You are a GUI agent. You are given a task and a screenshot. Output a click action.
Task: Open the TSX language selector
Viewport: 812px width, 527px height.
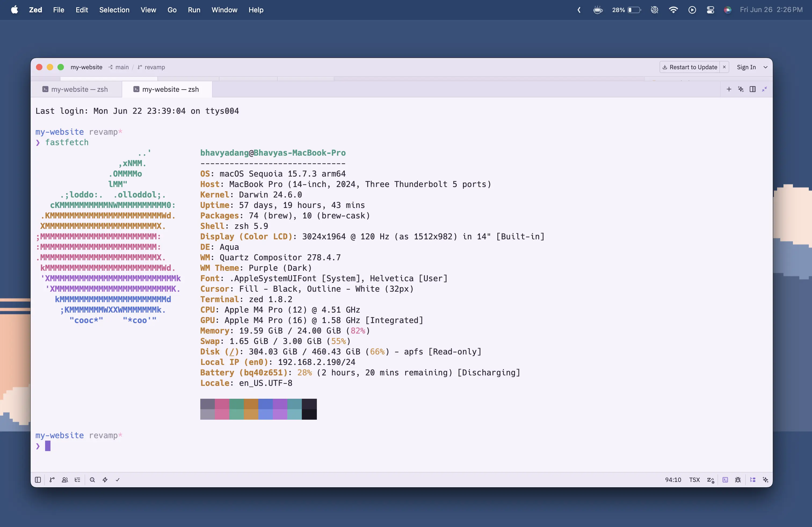pyautogui.click(x=694, y=480)
